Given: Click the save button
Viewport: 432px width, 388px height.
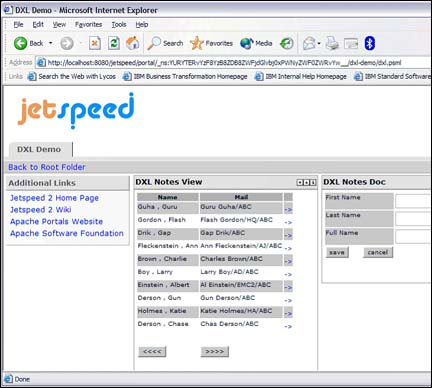Looking at the screenshot, I should (x=337, y=252).
